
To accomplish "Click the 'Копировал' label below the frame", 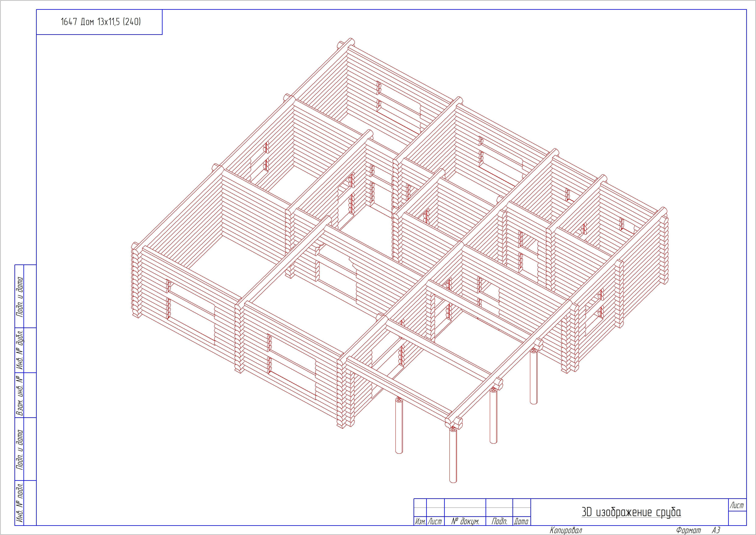I will pos(566,530).
